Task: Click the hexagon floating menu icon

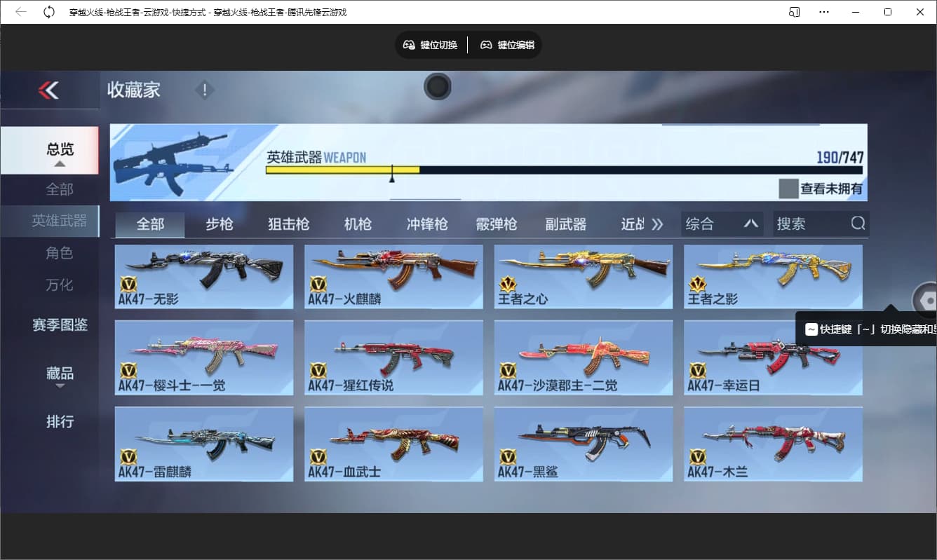Action: pos(927,301)
